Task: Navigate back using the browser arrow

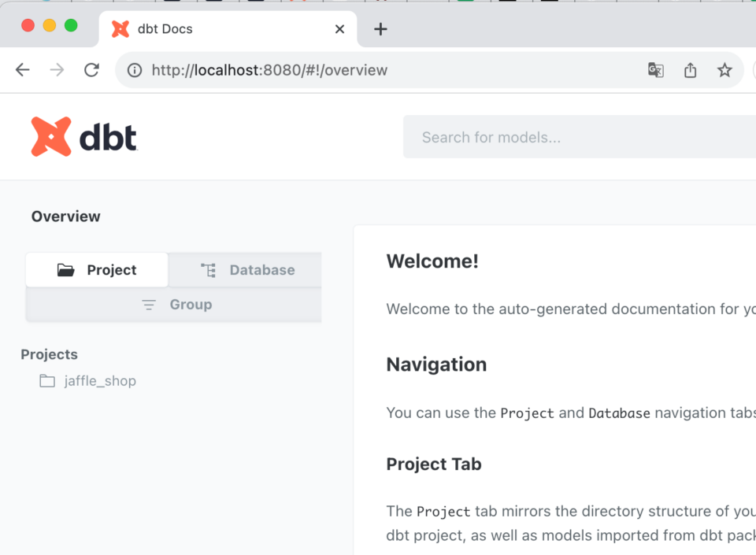Action: coord(22,70)
